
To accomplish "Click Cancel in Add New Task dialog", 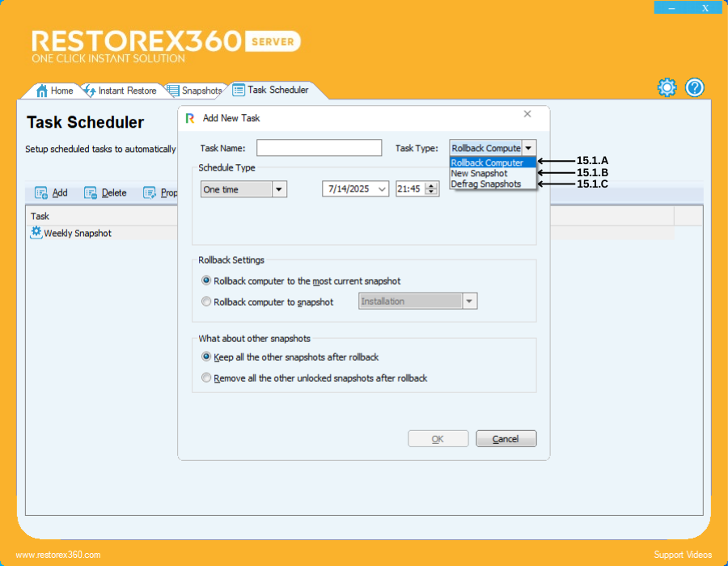I will click(506, 438).
